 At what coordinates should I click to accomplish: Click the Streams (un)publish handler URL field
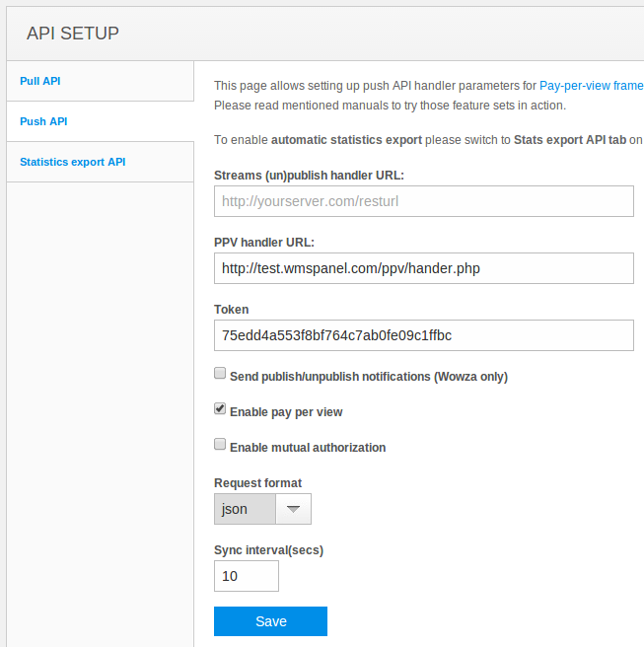click(424, 201)
